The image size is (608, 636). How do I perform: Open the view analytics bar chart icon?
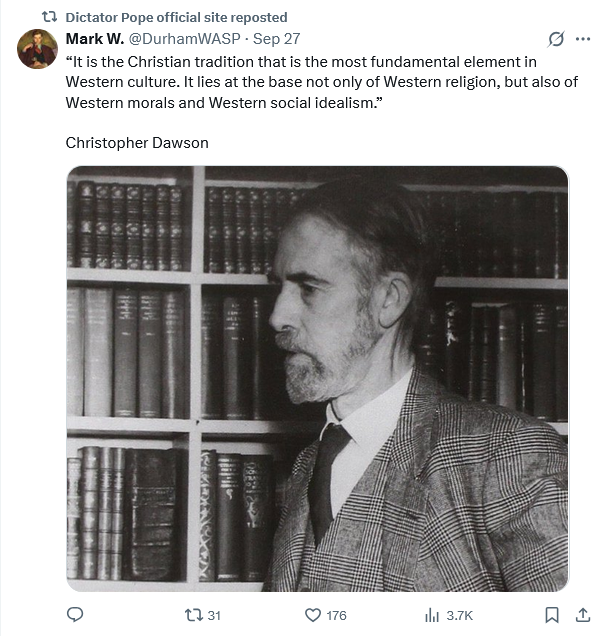click(x=432, y=615)
